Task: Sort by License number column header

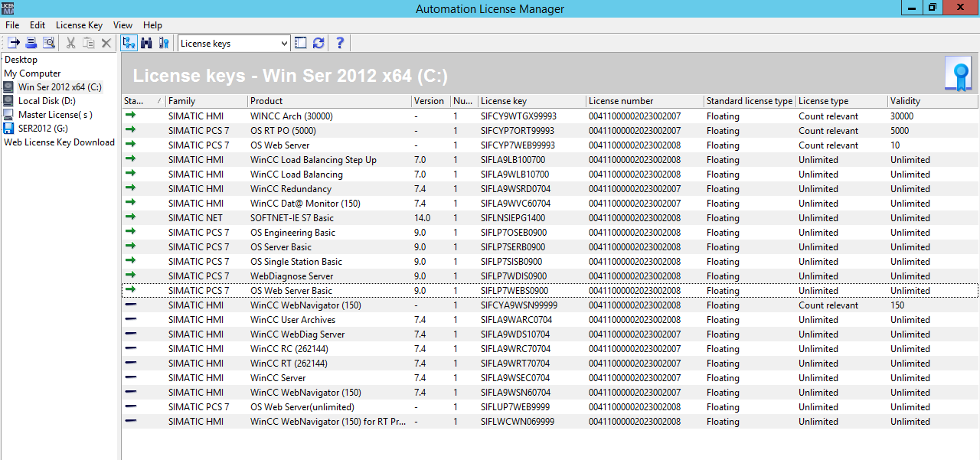Action: (x=645, y=101)
